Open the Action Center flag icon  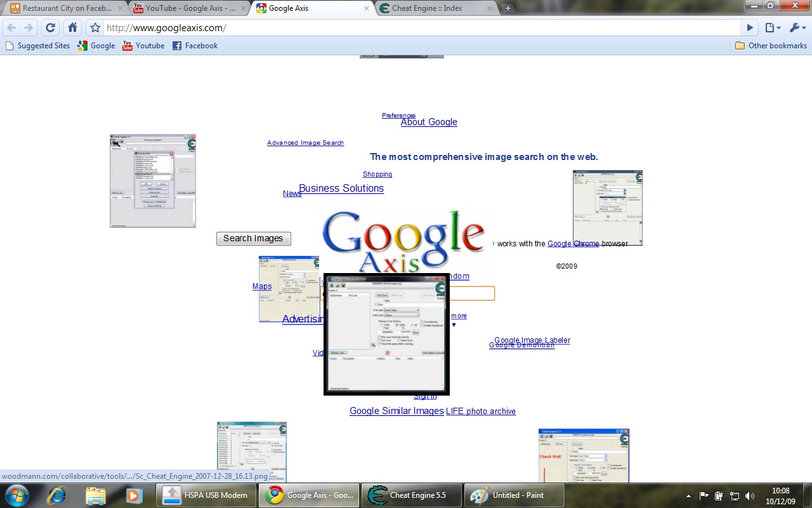pyautogui.click(x=704, y=496)
